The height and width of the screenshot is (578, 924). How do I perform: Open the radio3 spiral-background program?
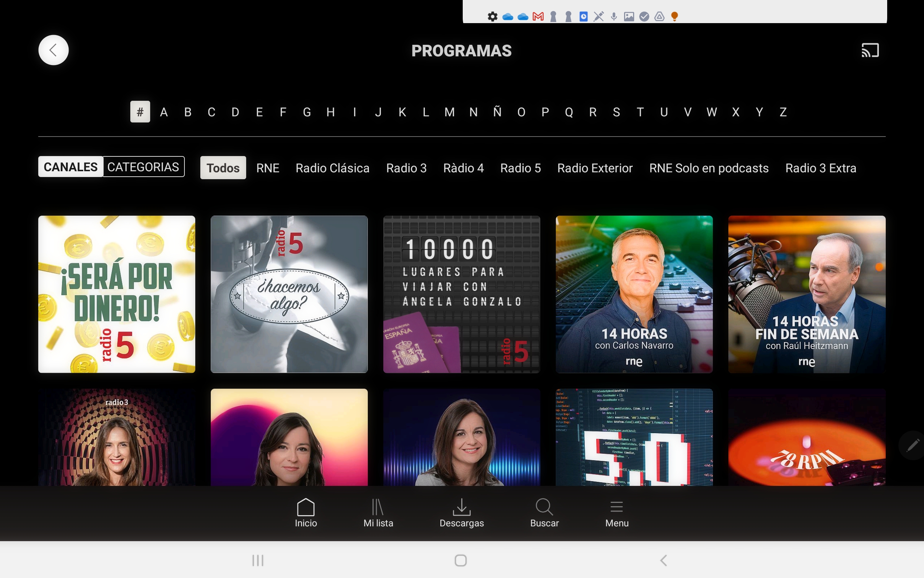point(117,437)
